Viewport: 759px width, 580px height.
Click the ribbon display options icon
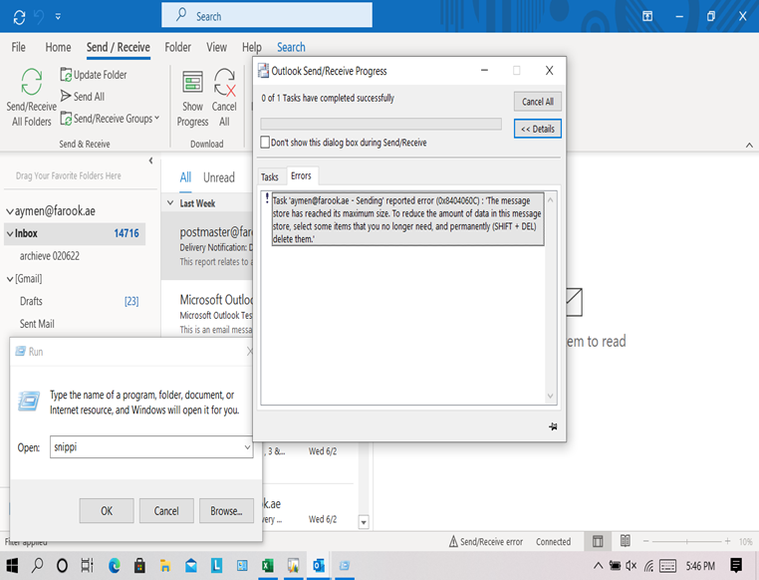point(647,16)
